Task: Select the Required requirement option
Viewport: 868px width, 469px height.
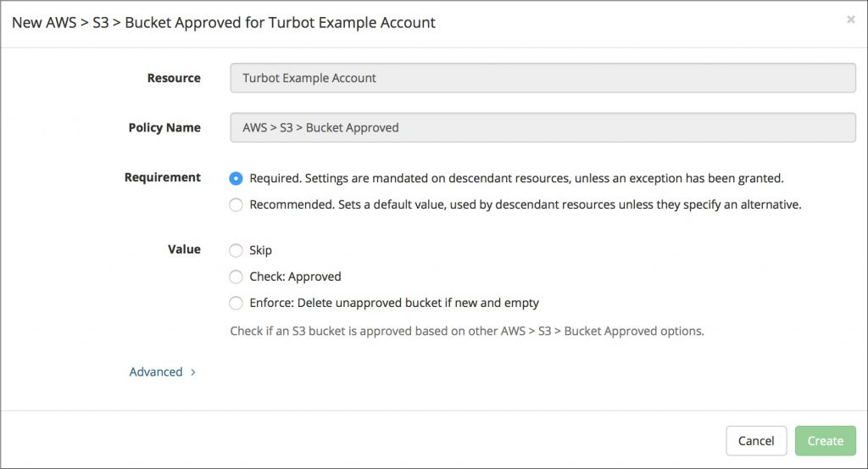Action: (236, 178)
